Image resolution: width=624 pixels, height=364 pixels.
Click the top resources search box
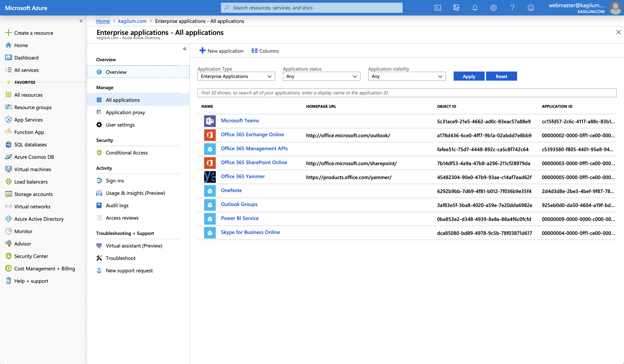coord(311,8)
